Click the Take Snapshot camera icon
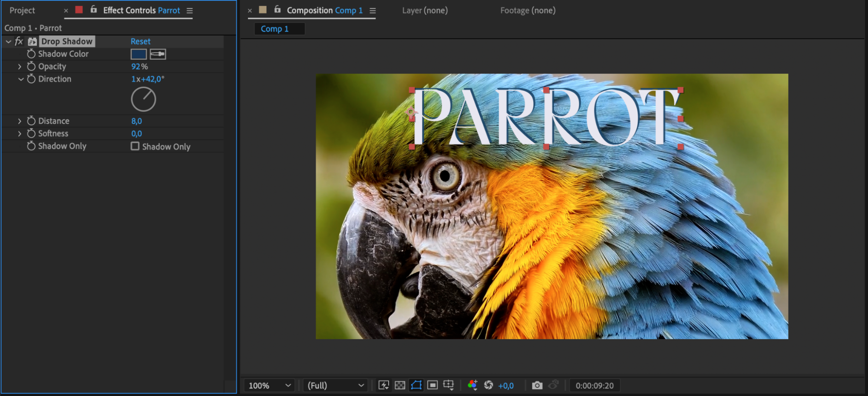This screenshot has width=868, height=396. [x=537, y=385]
